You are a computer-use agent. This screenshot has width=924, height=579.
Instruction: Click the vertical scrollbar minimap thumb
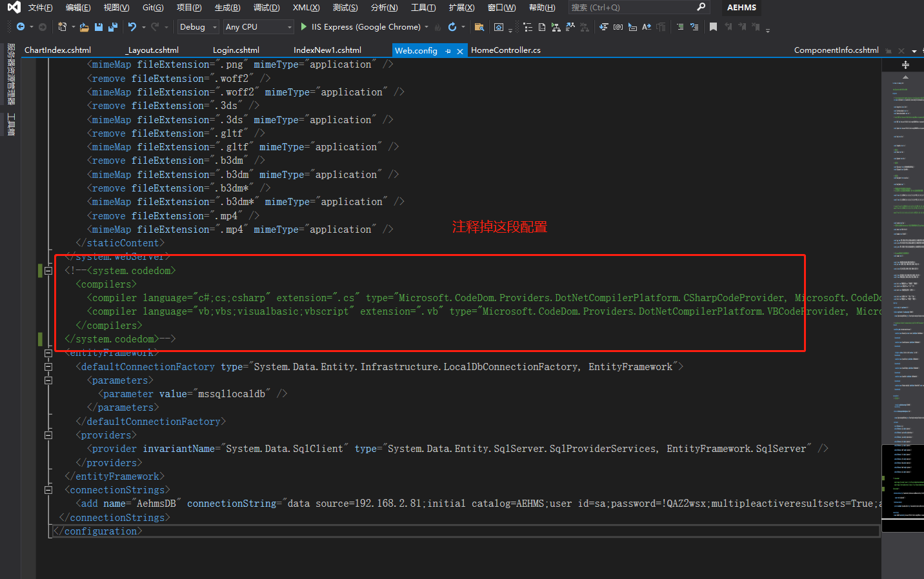(903, 487)
